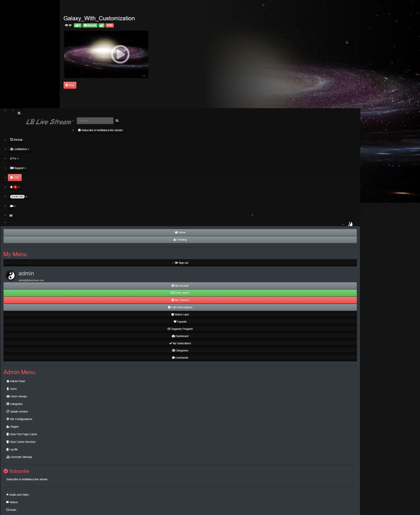
Task: Open Users Groups link
Action: click(17, 396)
